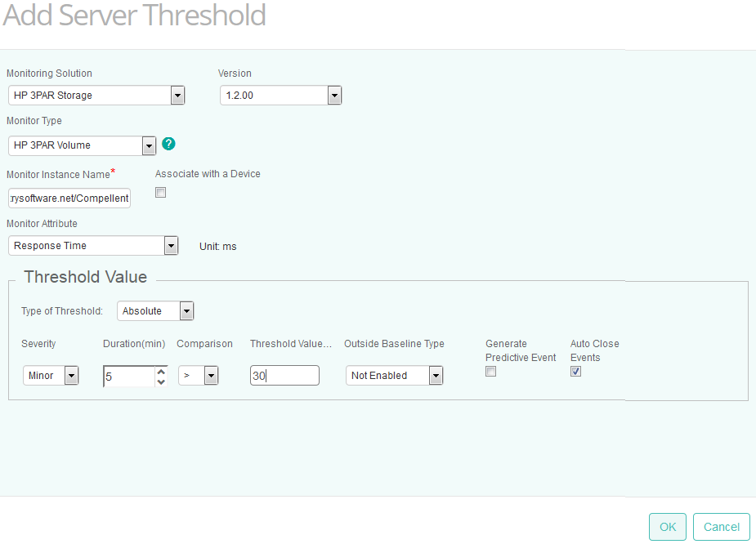Screen dimensions: 756x553
Task: Open the Monitor Type dropdown
Action: pos(150,145)
